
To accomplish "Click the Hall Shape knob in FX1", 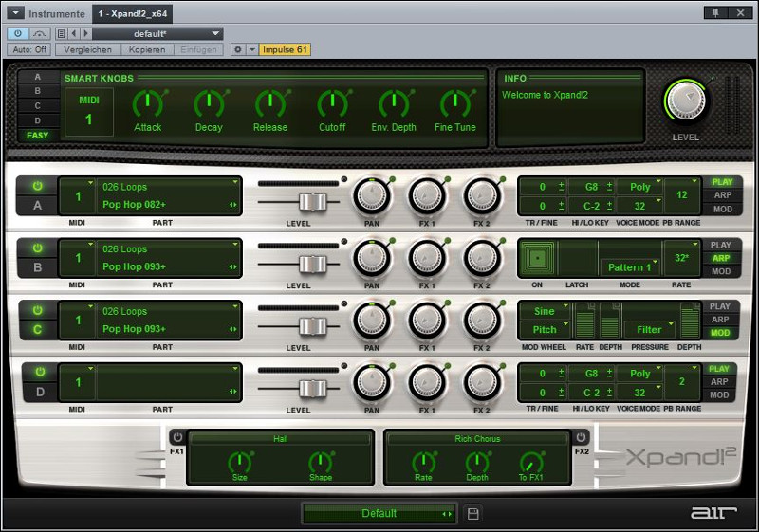I will click(320, 462).
